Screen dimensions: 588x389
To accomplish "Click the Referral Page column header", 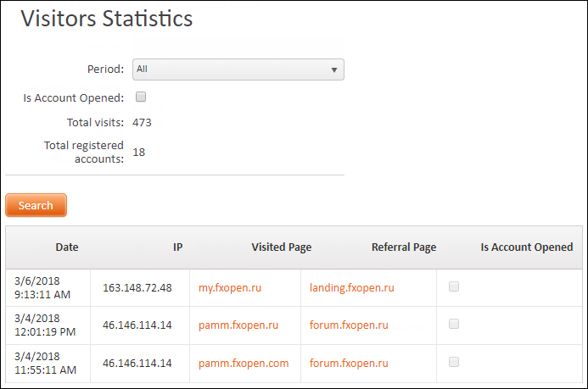I will (x=404, y=247).
